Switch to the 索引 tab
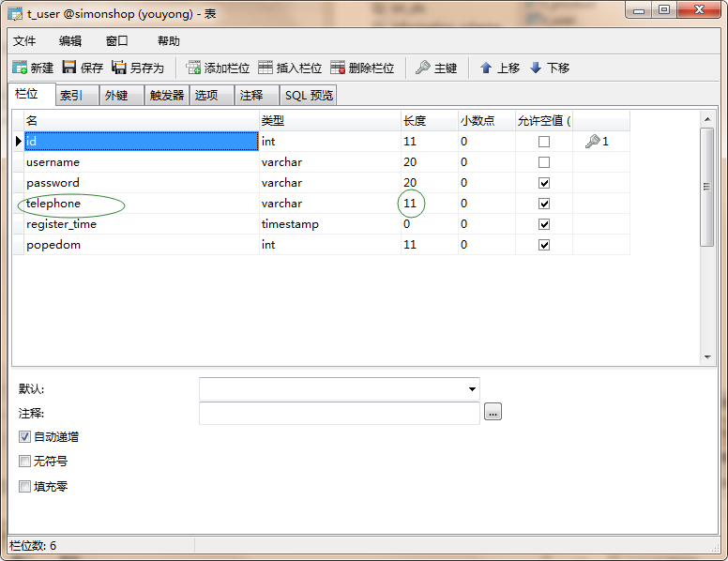Image resolution: width=728 pixels, height=561 pixels. (77, 95)
